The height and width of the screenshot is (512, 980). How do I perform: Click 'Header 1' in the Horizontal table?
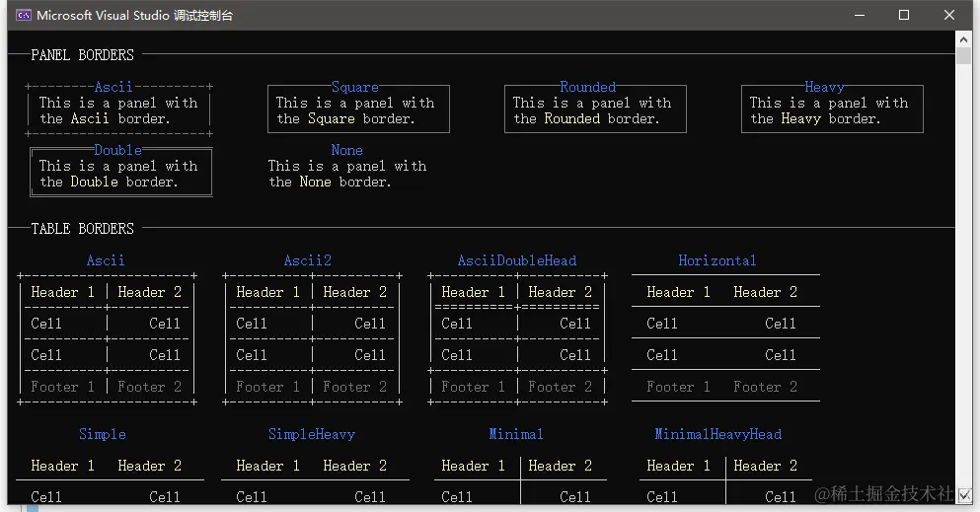click(x=679, y=292)
